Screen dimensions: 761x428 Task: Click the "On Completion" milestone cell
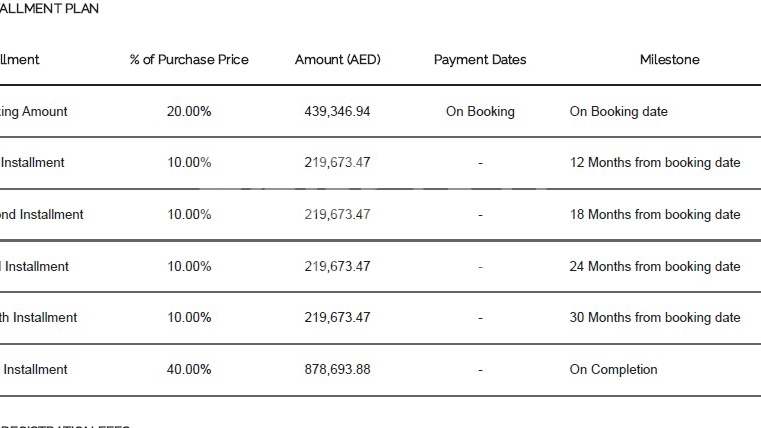(613, 370)
